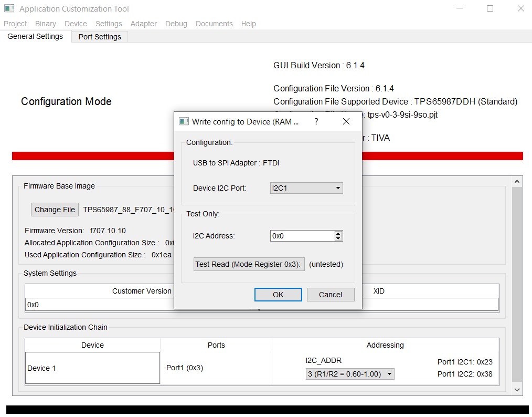Click the I2C Address up spinner arrow
The height and width of the screenshot is (417, 532).
[339, 233]
